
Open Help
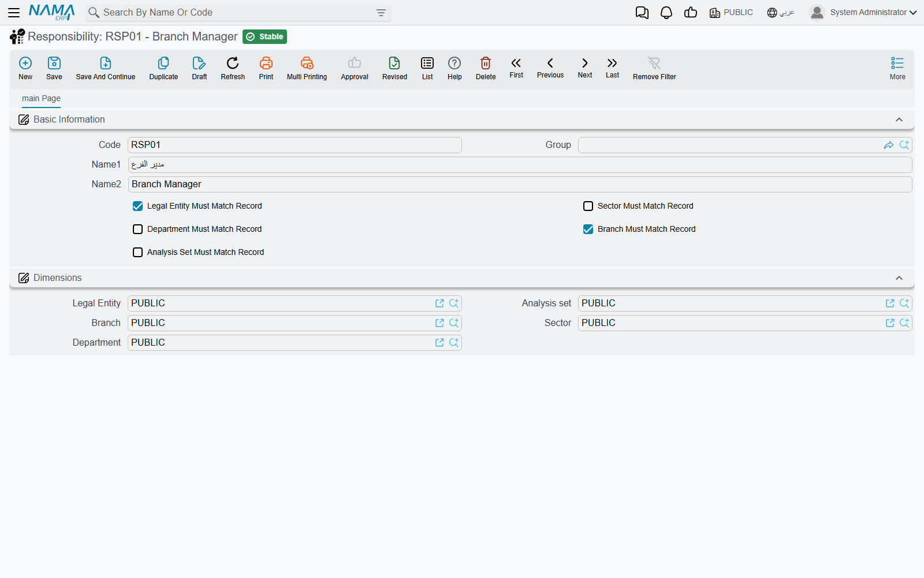click(454, 68)
